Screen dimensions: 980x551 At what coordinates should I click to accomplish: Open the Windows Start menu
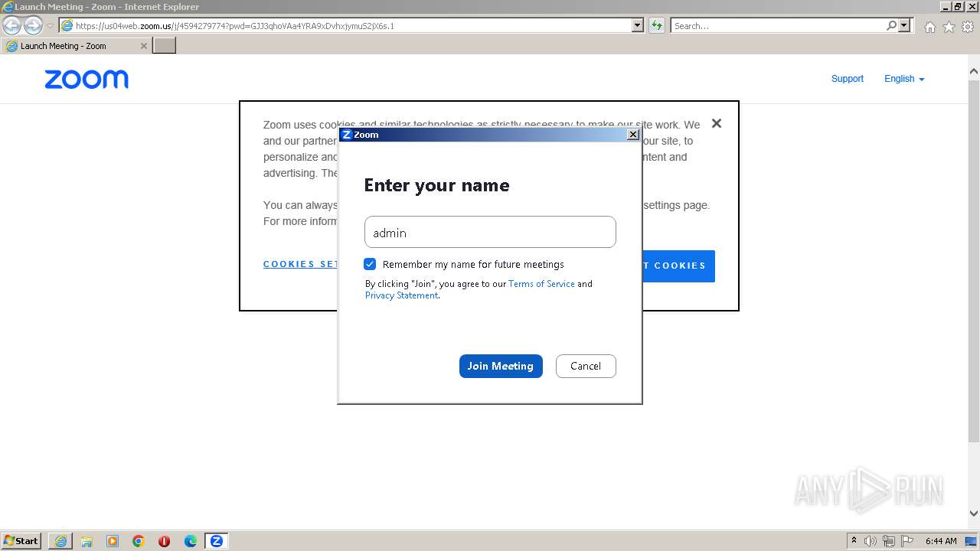[x=21, y=541]
